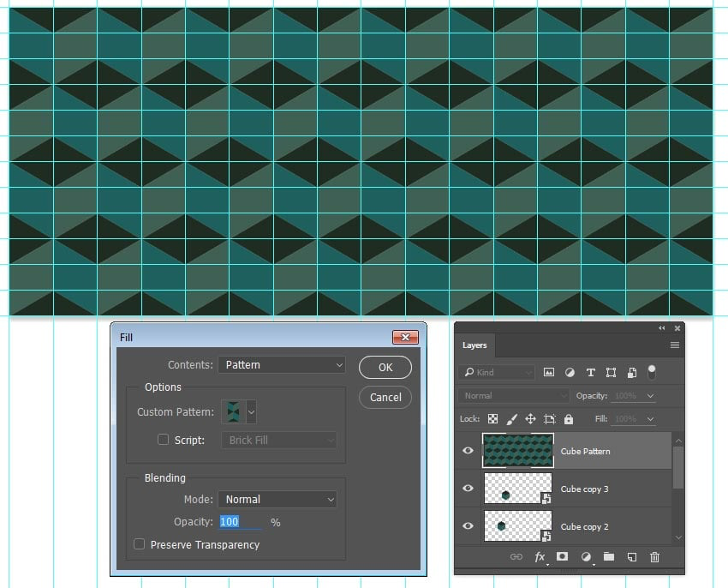Click Cancel in Fill dialog
This screenshot has height=588, width=728.
tap(385, 398)
